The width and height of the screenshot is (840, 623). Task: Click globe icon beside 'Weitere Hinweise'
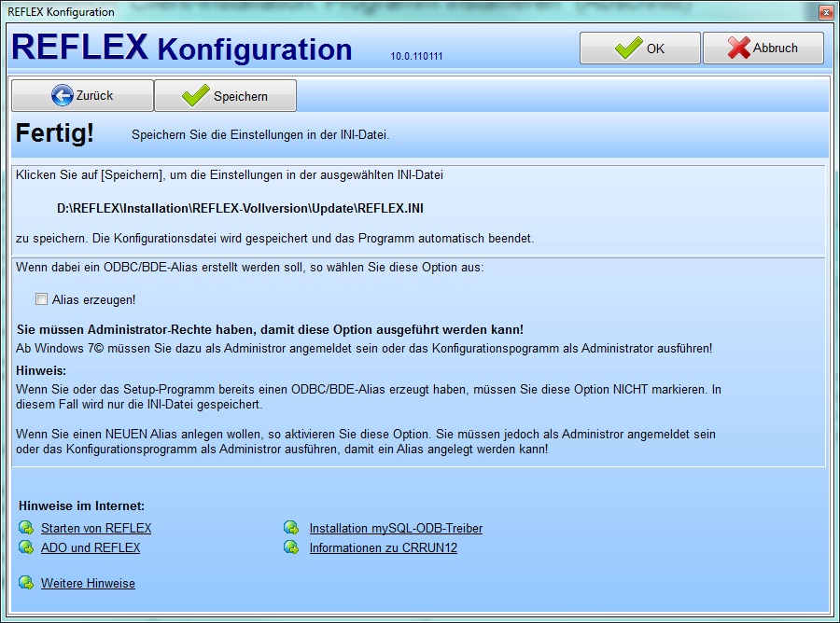click(26, 582)
